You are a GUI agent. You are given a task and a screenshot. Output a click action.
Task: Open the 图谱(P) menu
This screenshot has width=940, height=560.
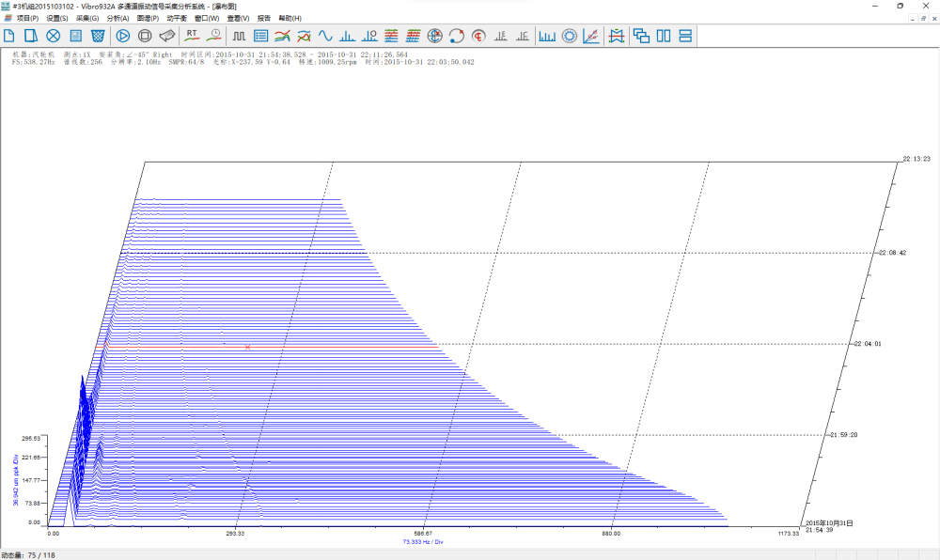(148, 19)
